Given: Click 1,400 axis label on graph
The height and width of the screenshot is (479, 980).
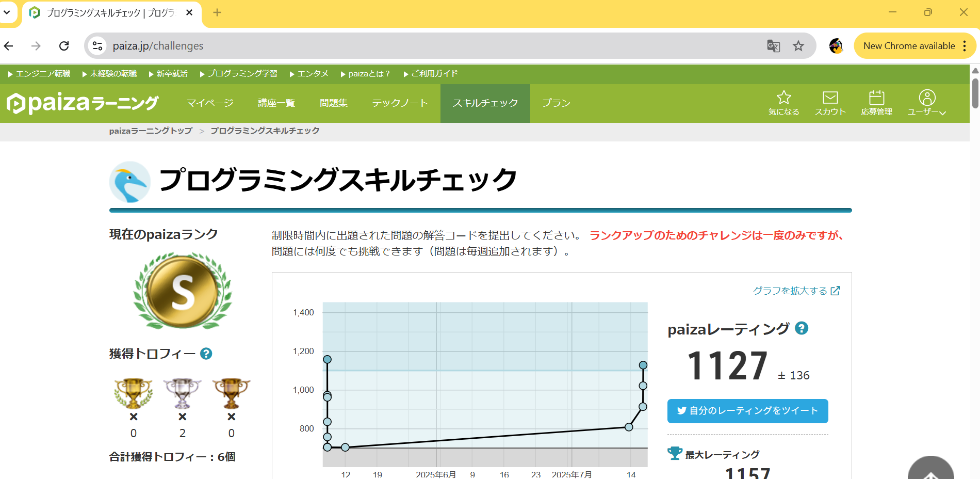Looking at the screenshot, I should 303,313.
